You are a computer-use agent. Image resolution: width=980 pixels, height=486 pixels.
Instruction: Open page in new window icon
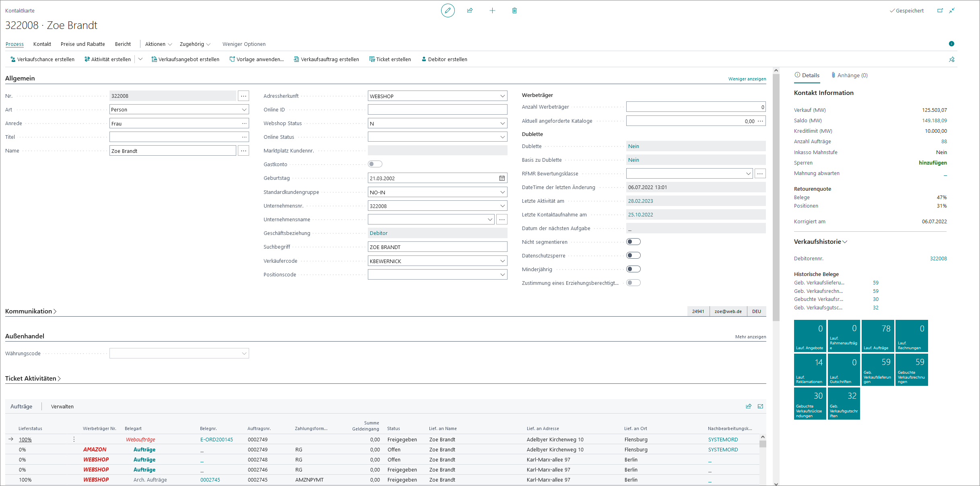coord(940,10)
